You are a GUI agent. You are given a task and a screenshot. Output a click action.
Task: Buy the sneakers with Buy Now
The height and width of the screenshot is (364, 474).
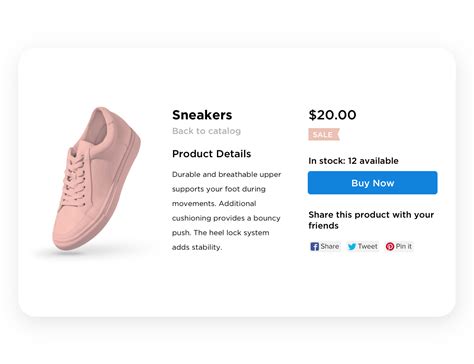point(372,183)
